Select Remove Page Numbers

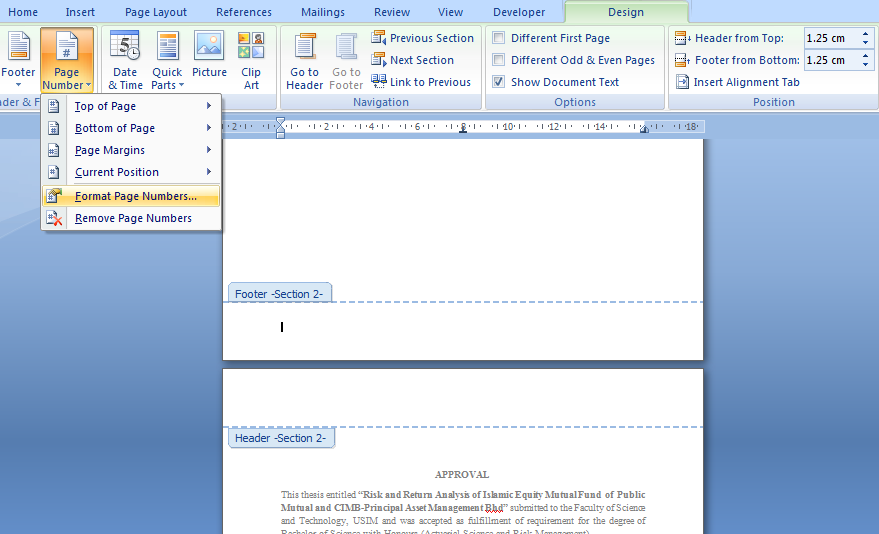131,218
